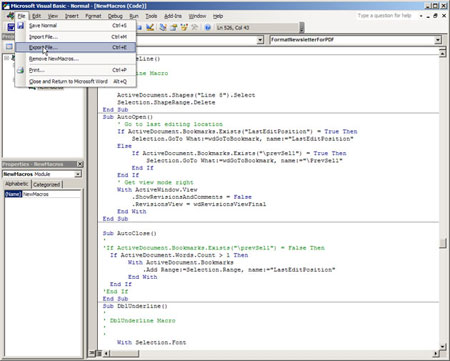Image resolution: width=450 pixels, height=361 pixels.
Task: Open the Tools menu
Action: click(x=151, y=16)
